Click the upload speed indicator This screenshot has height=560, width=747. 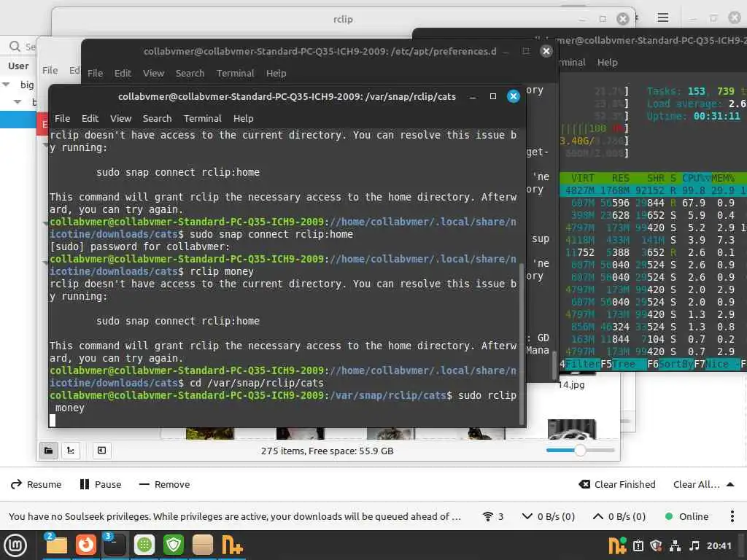pos(619,516)
